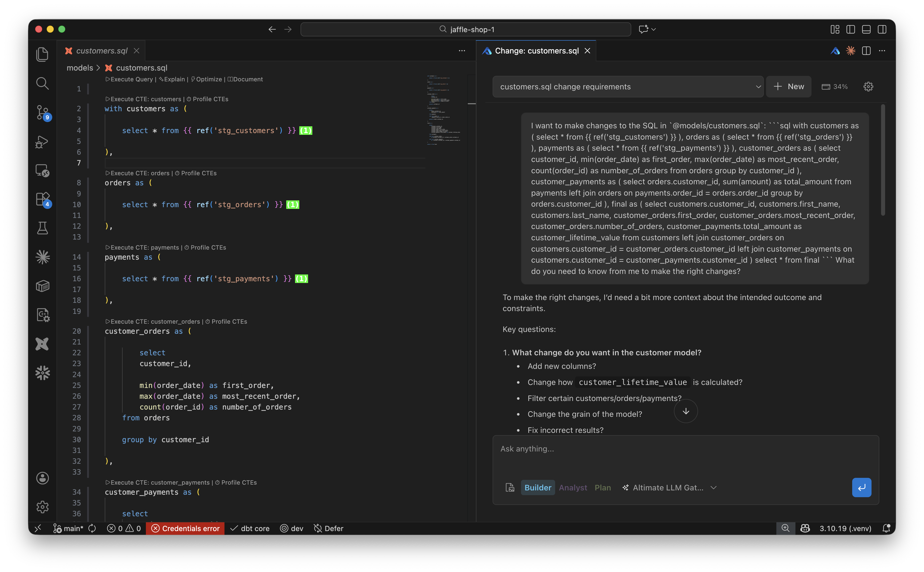Select Builder mode

(x=538, y=488)
